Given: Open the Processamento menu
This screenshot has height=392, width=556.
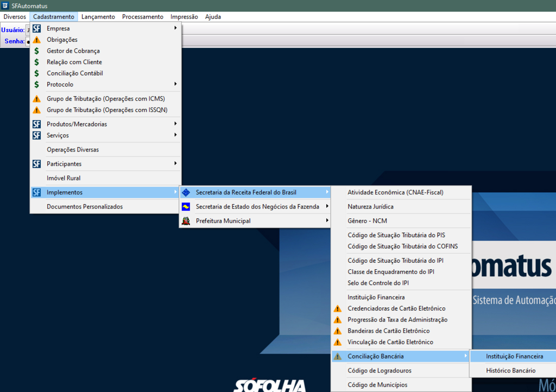Looking at the screenshot, I should point(142,17).
